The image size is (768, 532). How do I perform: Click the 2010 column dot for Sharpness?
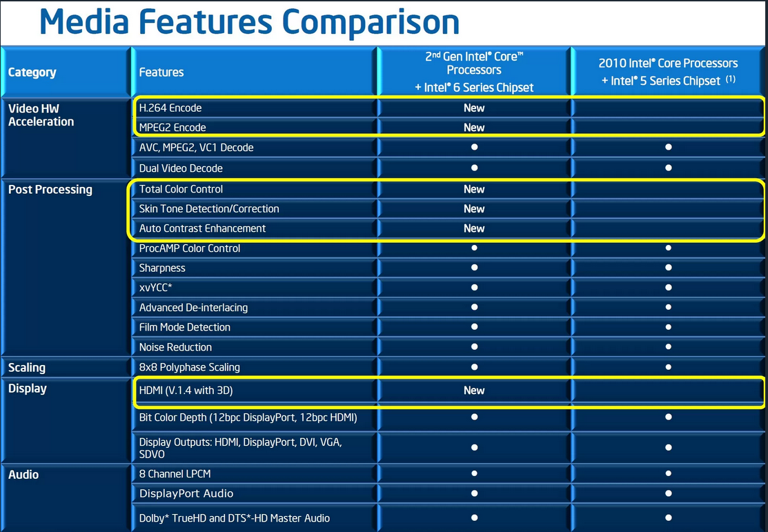click(668, 268)
